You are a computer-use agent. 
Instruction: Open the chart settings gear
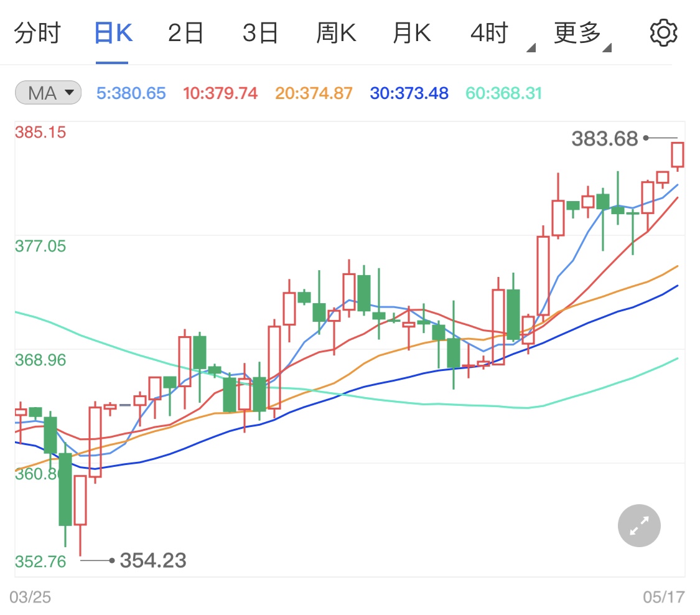pos(664,32)
